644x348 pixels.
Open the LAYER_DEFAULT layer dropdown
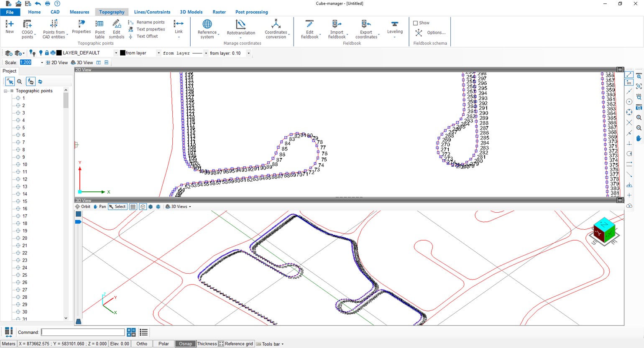coord(116,53)
